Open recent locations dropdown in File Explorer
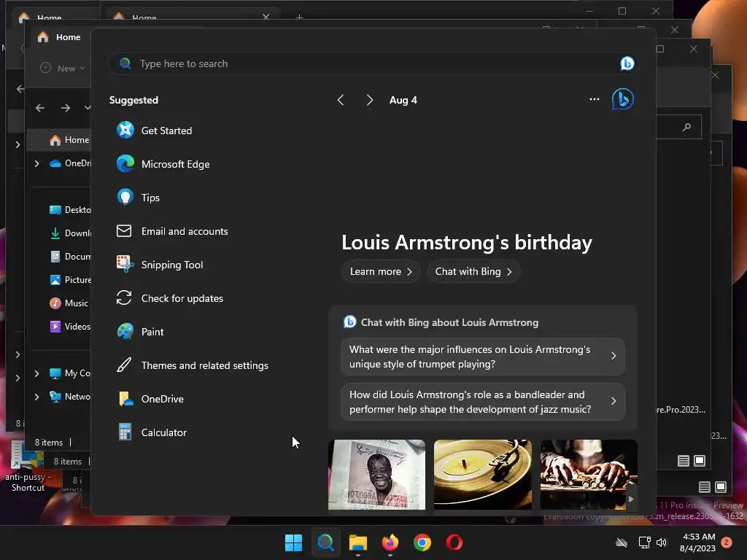The height and width of the screenshot is (560, 747). click(x=88, y=108)
